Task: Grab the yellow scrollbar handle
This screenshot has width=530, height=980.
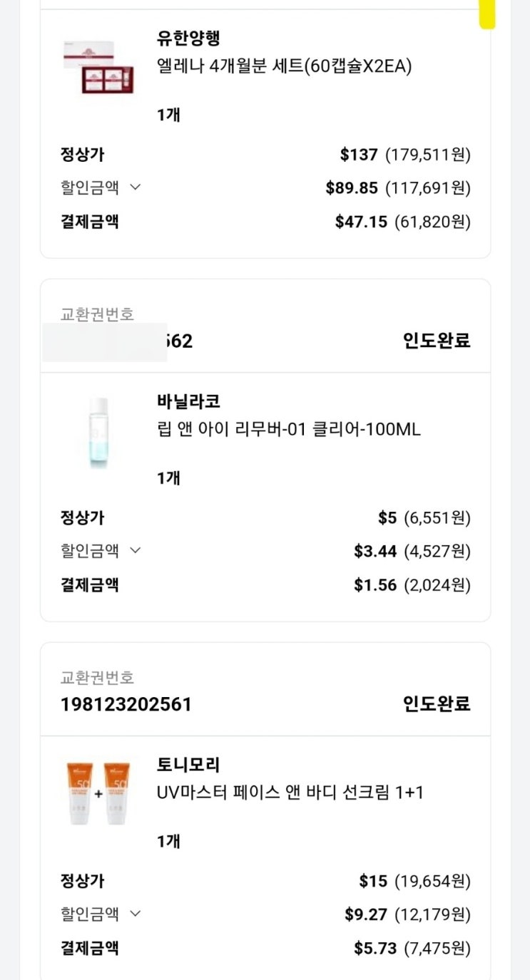Action: (487, 14)
